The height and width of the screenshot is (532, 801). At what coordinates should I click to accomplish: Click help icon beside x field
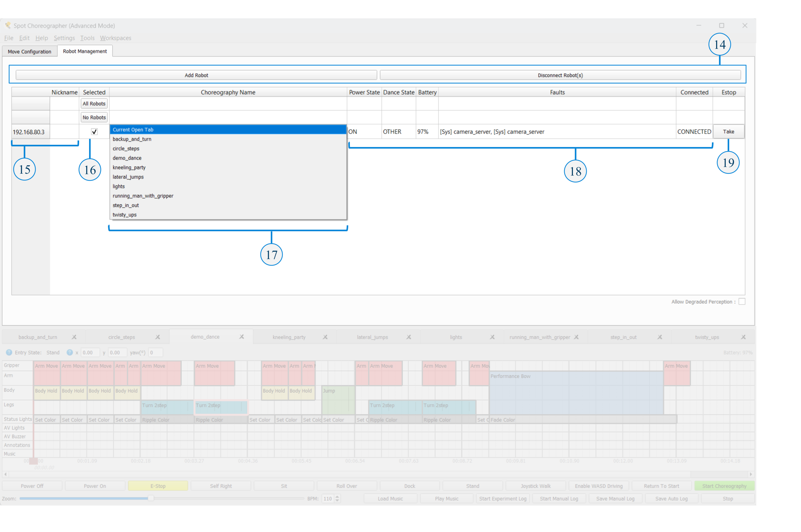pos(70,353)
